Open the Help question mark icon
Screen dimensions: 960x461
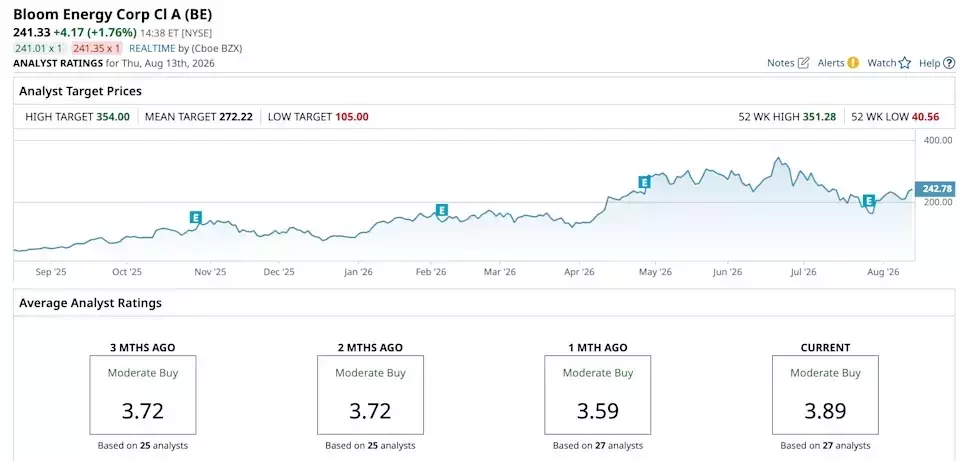(949, 63)
